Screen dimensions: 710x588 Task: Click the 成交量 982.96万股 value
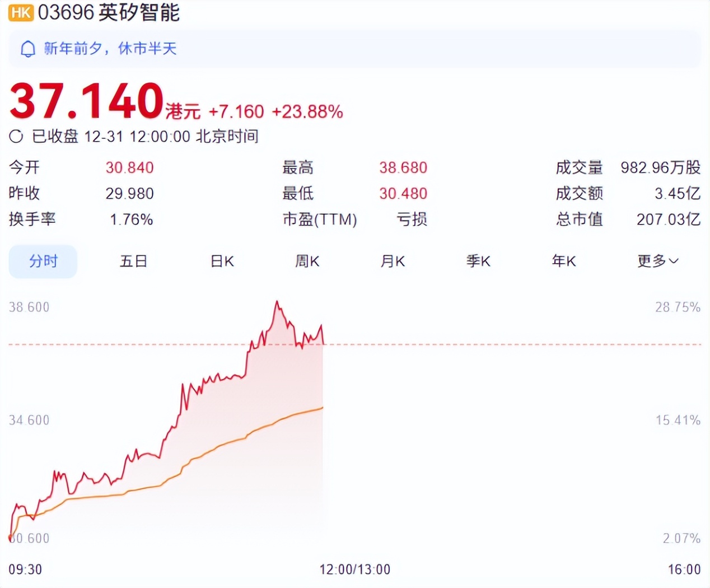click(x=661, y=167)
